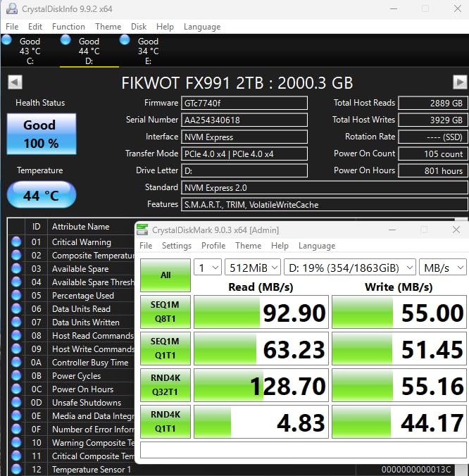Viewport: 469px width, 476px height.
Task: Click status orb for Controller Busy Time row
Action: coord(16,362)
